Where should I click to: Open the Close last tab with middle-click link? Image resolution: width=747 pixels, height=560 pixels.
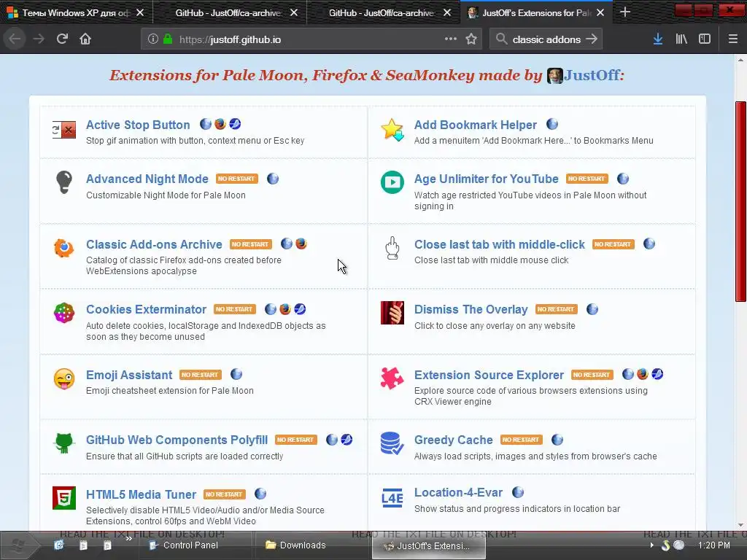pyautogui.click(x=499, y=244)
